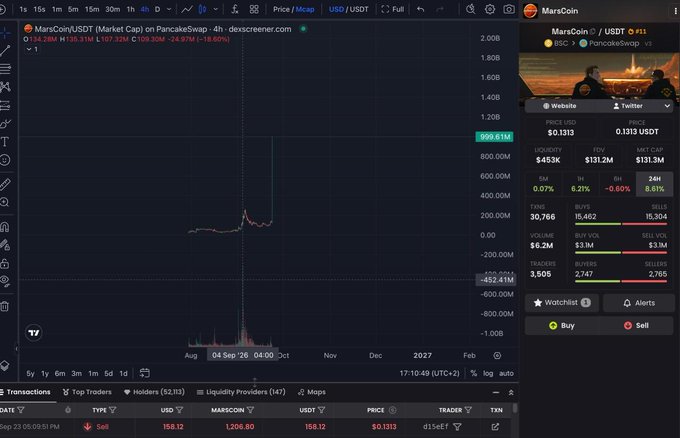
Task: Select the ruler measure tool
Action: pos(5,184)
